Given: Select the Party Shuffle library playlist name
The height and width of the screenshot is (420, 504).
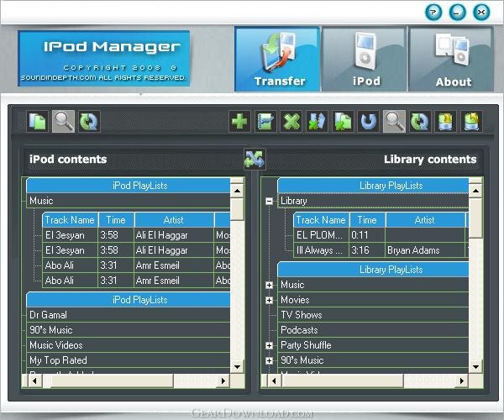Looking at the screenshot, I should point(306,345).
